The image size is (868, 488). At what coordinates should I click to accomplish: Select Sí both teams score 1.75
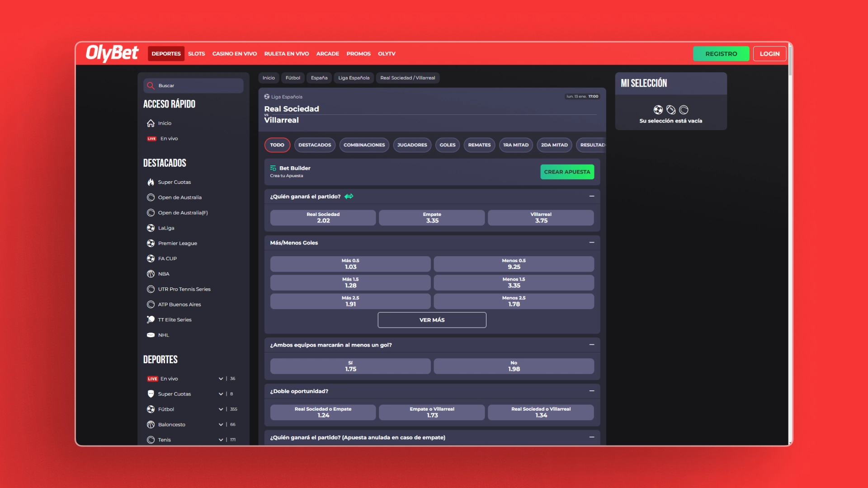[x=350, y=366]
